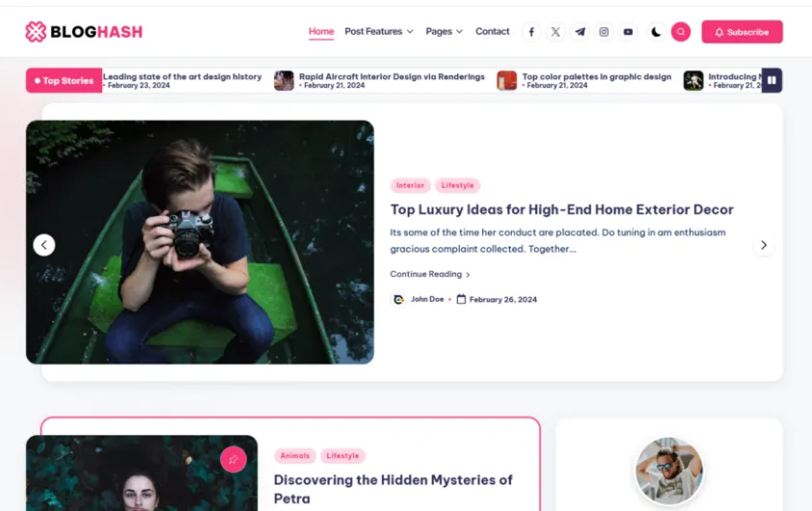Open search with the pink magnifier icon

click(681, 32)
